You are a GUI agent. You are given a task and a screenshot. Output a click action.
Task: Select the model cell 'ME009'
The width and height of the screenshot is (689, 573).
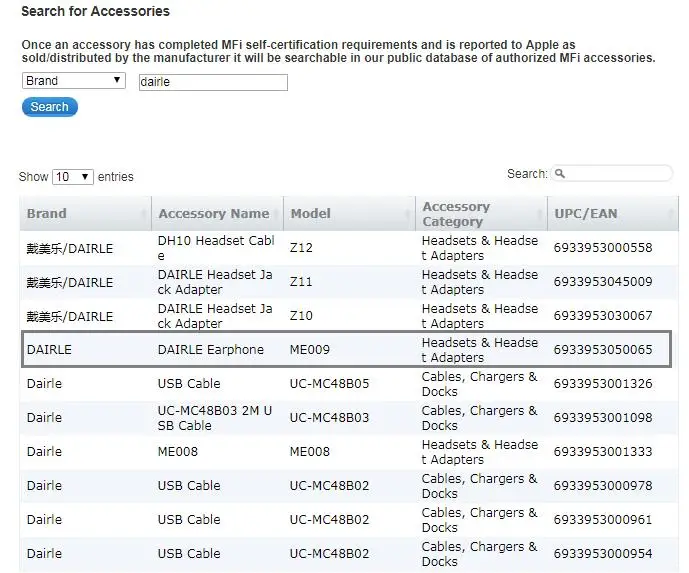pyautogui.click(x=310, y=350)
